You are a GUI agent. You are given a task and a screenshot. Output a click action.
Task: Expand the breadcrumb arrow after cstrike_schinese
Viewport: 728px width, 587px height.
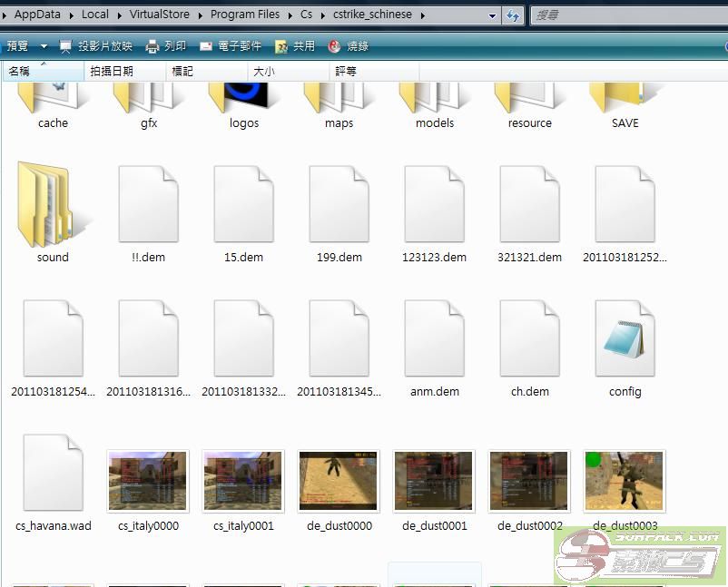(423, 15)
